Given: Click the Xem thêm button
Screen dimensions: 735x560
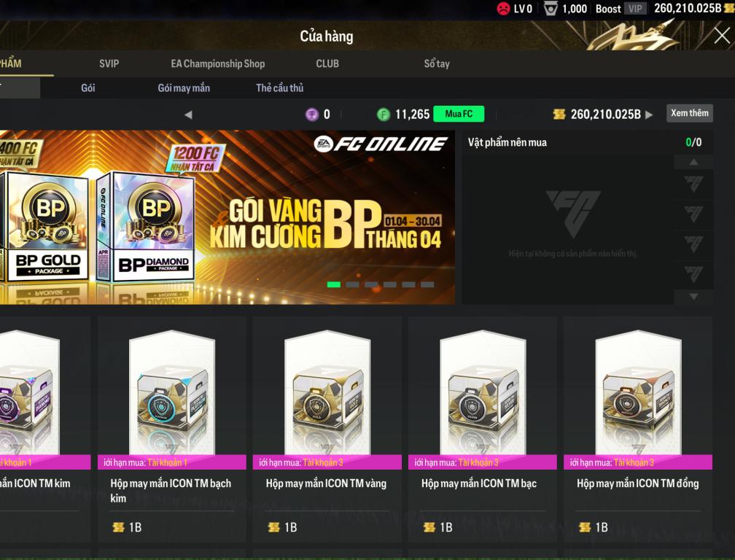Looking at the screenshot, I should [690, 113].
